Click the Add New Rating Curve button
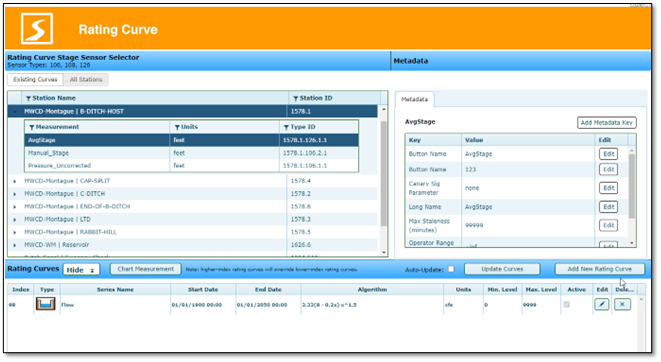The width and height of the screenshot is (661, 362). tap(599, 269)
